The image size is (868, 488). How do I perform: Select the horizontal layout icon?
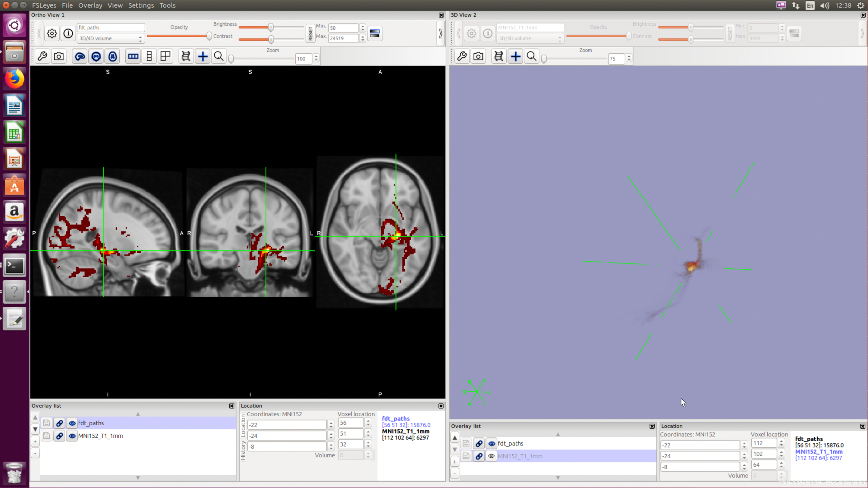pyautogui.click(x=133, y=56)
